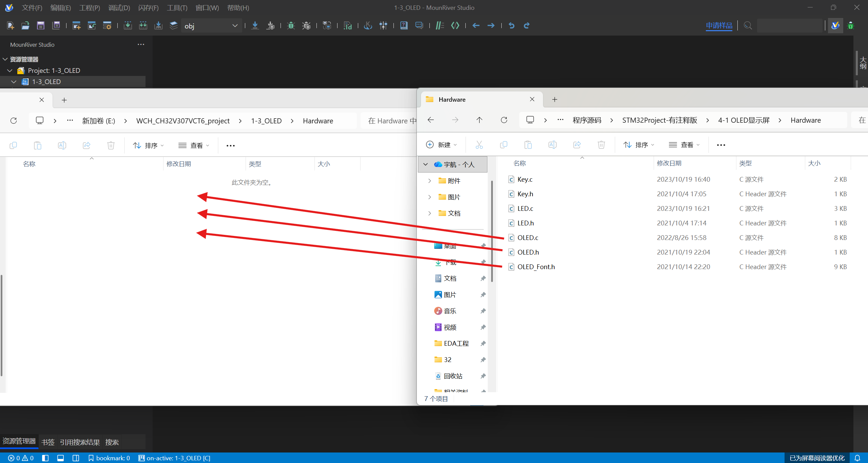Click the navigation pane scrollbar in right Explorer
This screenshot has width=868, height=463.
(x=491, y=231)
